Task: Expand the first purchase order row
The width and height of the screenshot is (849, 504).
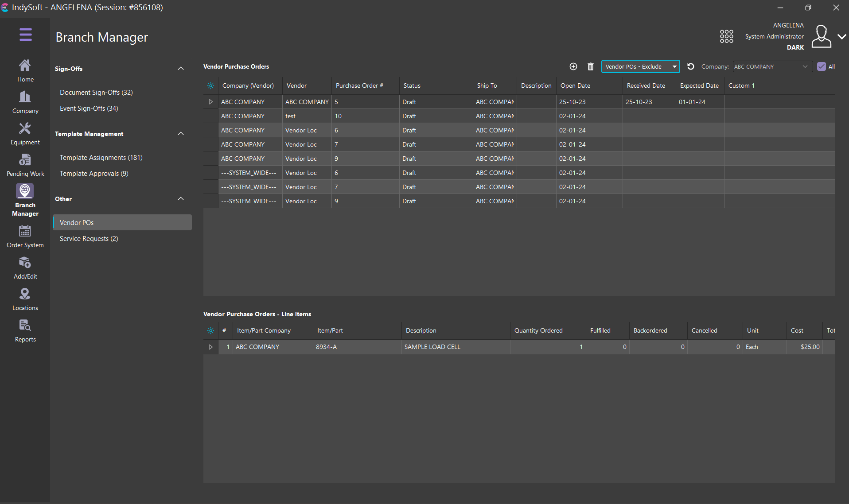Action: click(210, 102)
